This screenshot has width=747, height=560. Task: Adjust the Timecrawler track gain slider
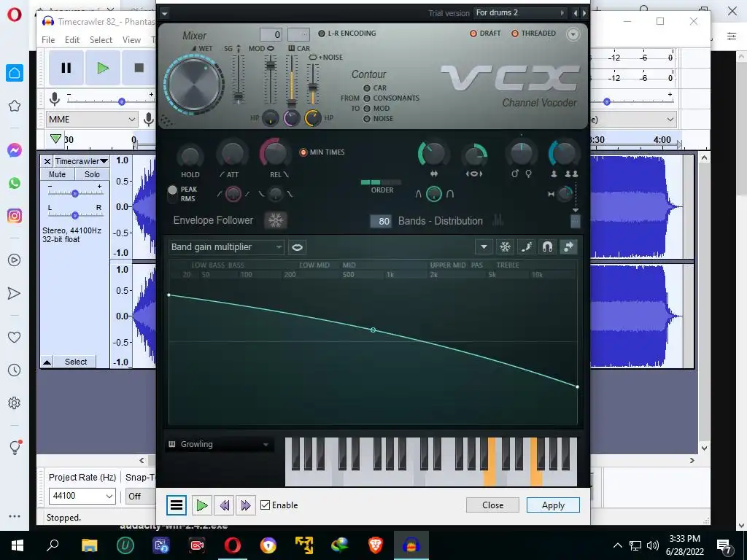(75, 193)
